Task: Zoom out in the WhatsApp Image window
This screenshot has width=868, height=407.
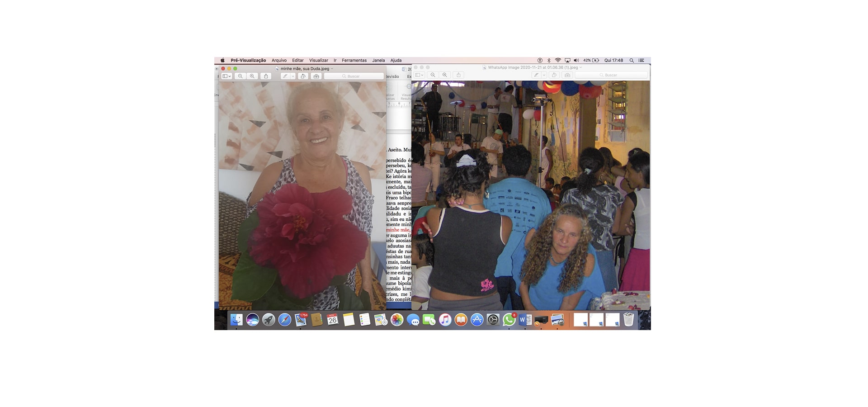Action: [433, 75]
